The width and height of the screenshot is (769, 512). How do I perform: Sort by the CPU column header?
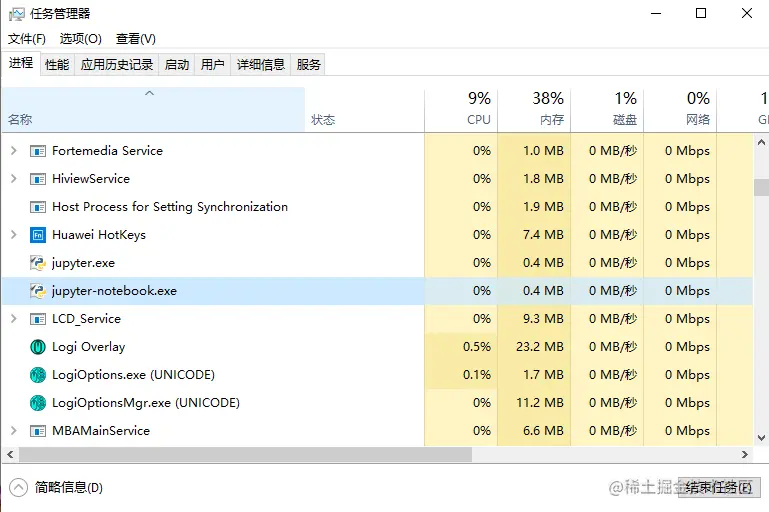pyautogui.click(x=461, y=110)
